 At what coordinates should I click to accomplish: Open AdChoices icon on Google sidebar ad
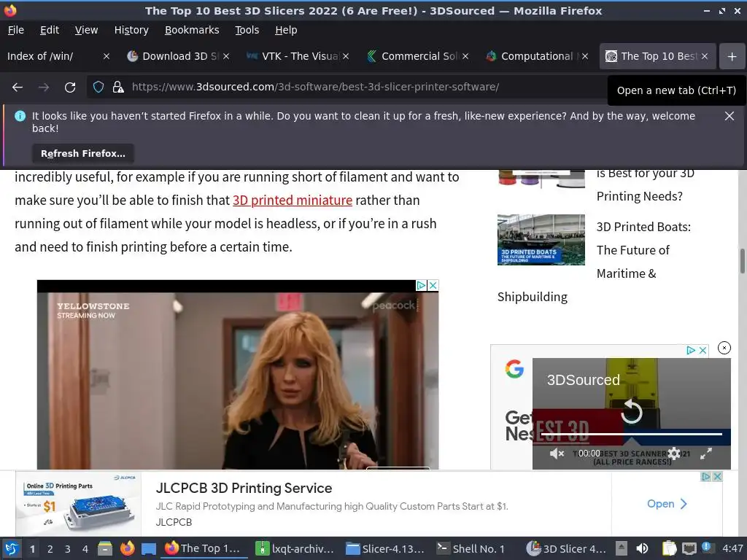pos(691,351)
